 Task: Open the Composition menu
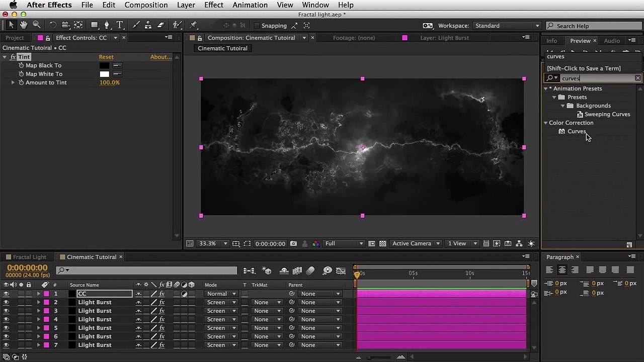[146, 5]
